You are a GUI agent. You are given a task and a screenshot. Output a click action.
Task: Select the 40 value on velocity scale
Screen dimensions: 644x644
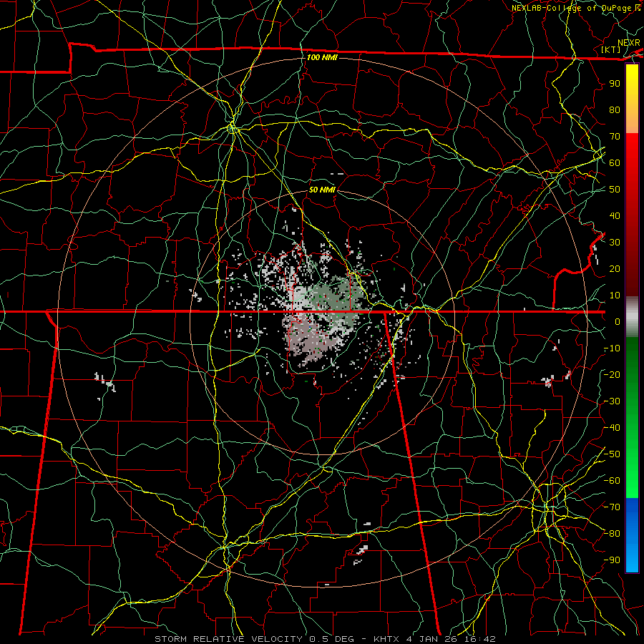(615, 215)
